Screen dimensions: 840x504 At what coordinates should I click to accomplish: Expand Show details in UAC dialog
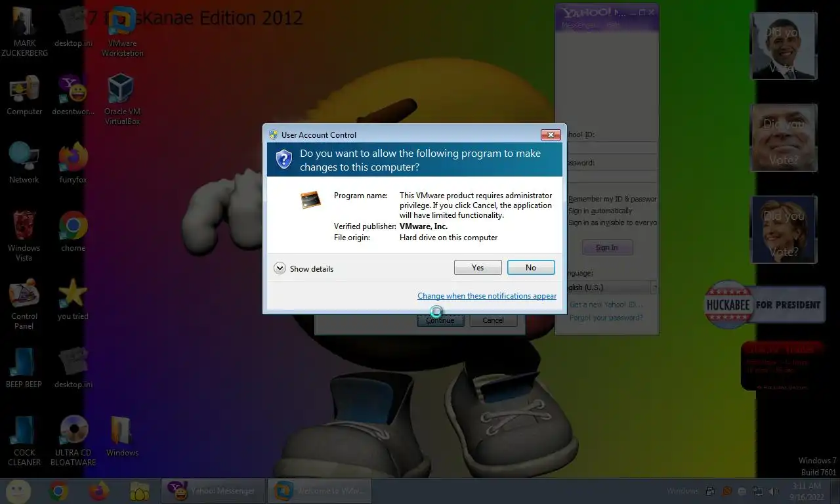(303, 268)
